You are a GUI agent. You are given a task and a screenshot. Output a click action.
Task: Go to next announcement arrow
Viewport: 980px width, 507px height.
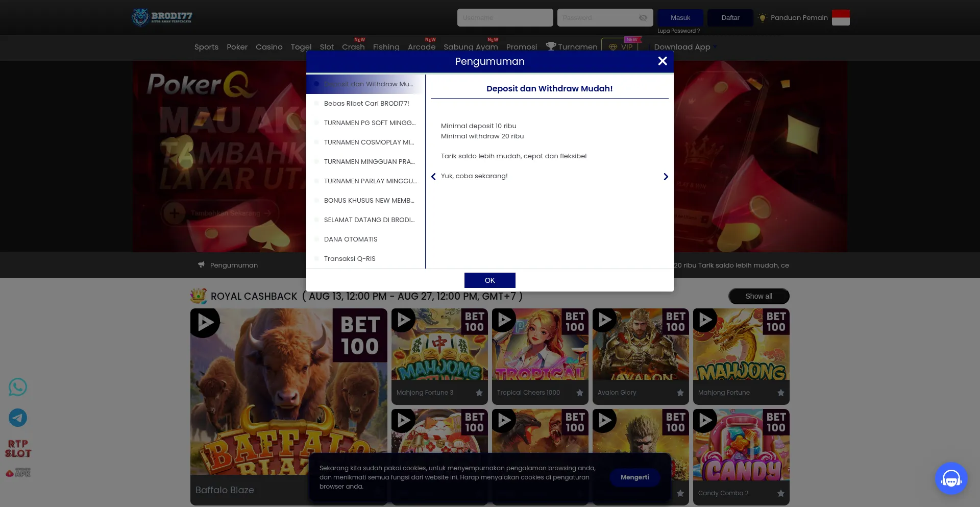tap(666, 177)
